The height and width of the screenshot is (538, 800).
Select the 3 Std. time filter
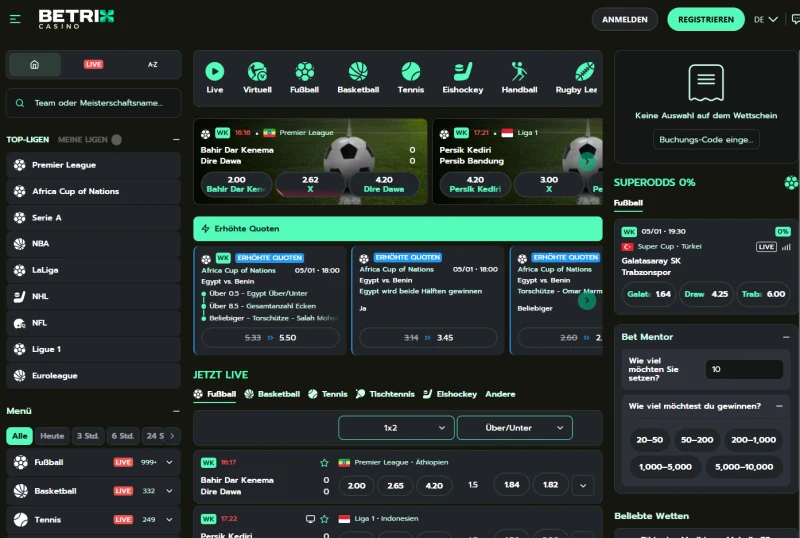[x=89, y=436]
